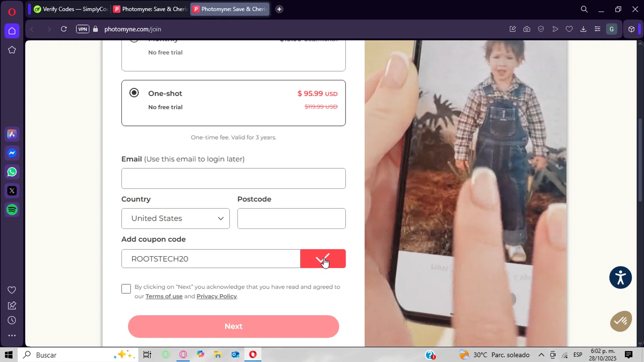Add page to bookmarks via toolbar heart icon
This screenshot has height=362, width=644.
[x=569, y=29]
